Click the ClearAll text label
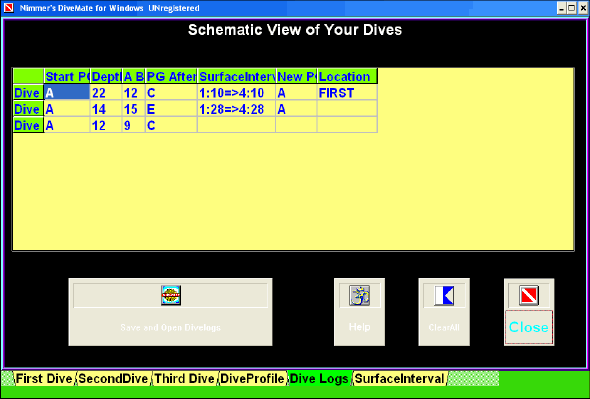The image size is (590, 399). (x=444, y=327)
